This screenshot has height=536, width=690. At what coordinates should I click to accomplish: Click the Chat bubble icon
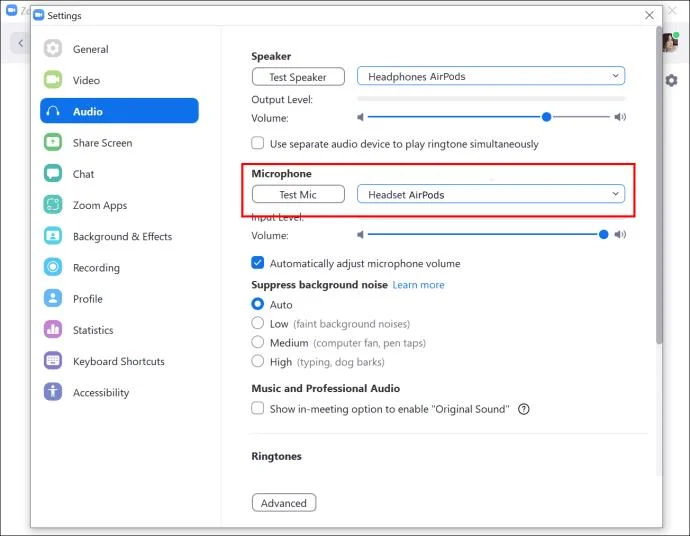click(x=53, y=173)
